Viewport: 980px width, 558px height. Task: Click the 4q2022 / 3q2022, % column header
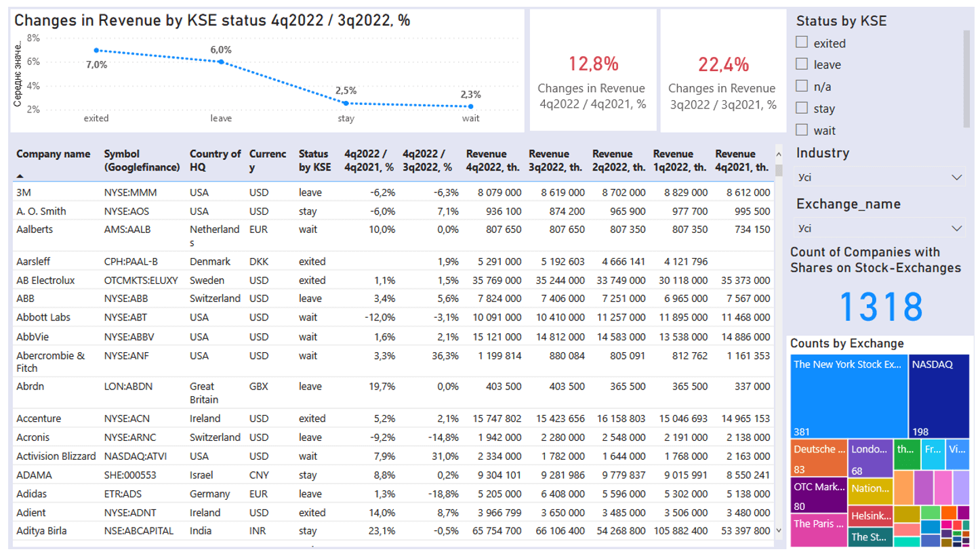427,160
